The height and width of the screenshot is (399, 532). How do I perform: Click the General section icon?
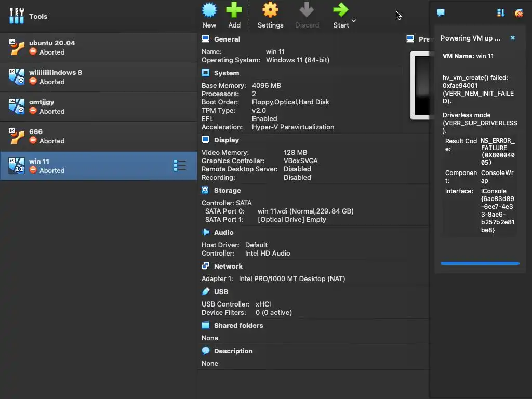click(205, 38)
